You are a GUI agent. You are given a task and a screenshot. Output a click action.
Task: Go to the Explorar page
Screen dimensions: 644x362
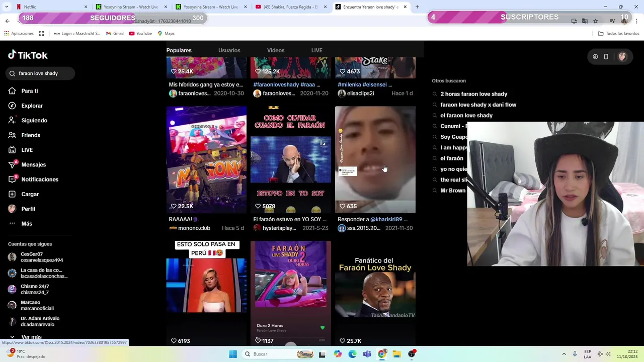point(25,106)
